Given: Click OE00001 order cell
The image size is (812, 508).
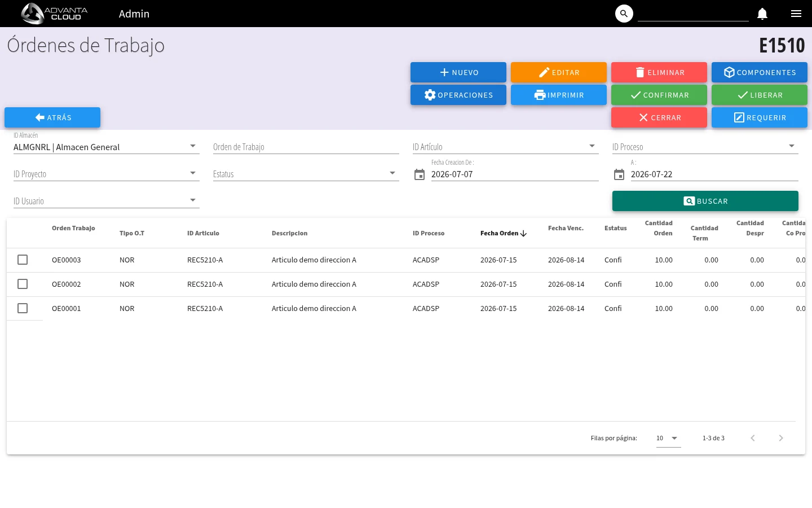Looking at the screenshot, I should click(67, 309).
